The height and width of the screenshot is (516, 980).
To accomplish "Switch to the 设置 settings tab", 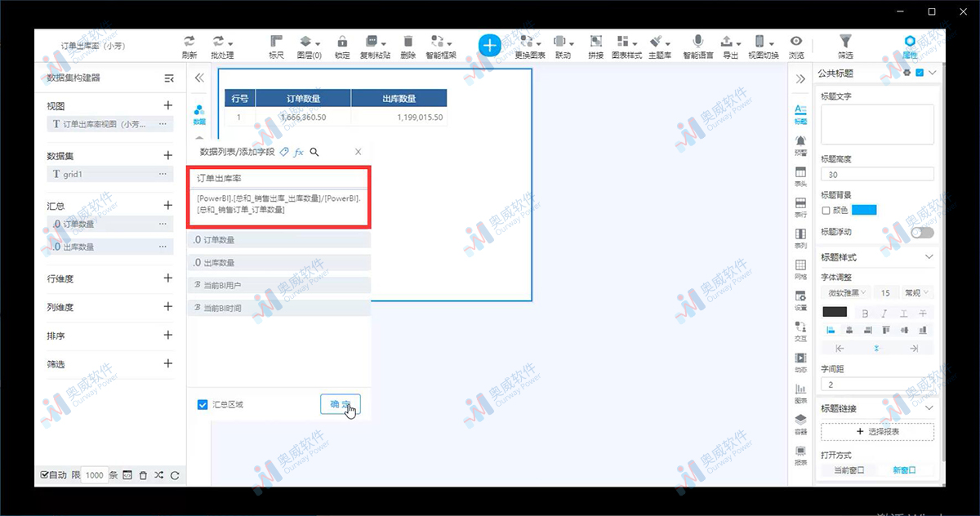I will (x=800, y=301).
